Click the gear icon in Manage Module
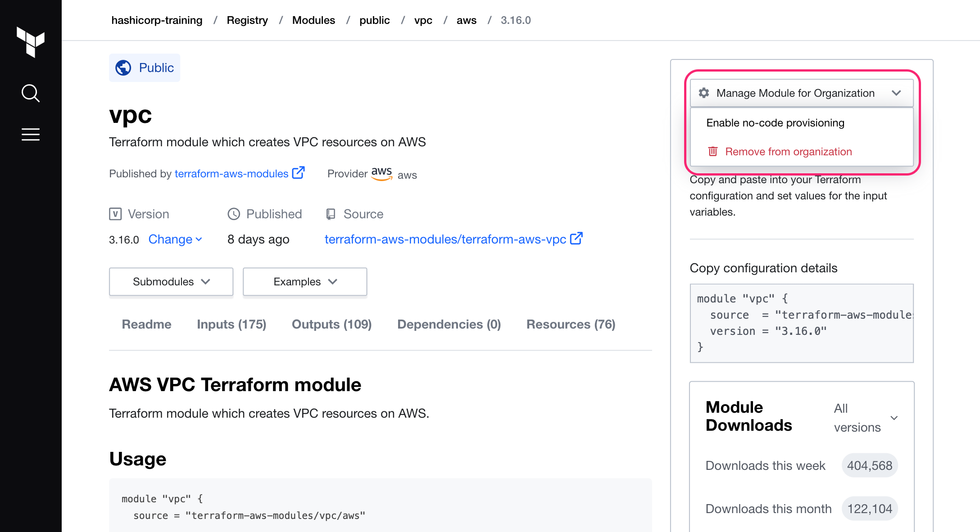980x532 pixels. coord(704,93)
